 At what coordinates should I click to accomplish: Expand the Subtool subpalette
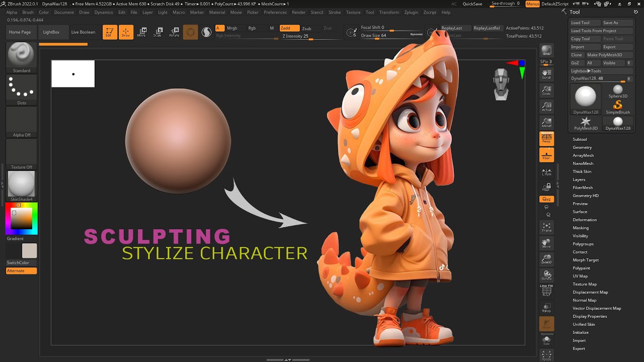580,139
